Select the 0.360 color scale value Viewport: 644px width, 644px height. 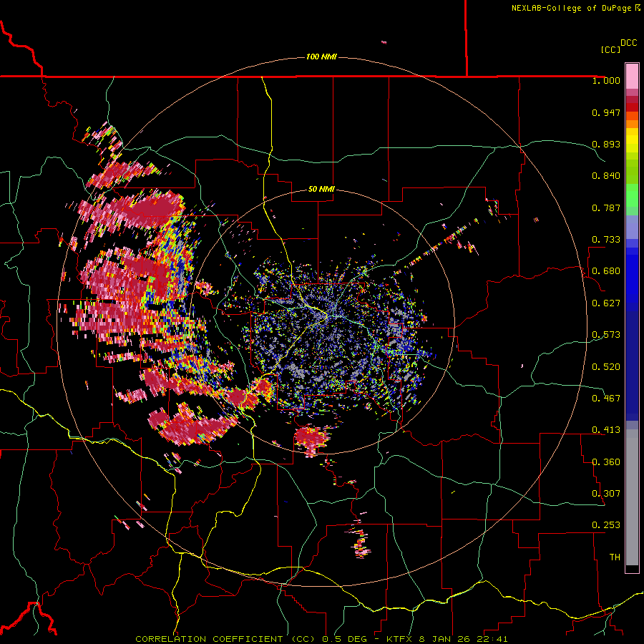(x=606, y=462)
